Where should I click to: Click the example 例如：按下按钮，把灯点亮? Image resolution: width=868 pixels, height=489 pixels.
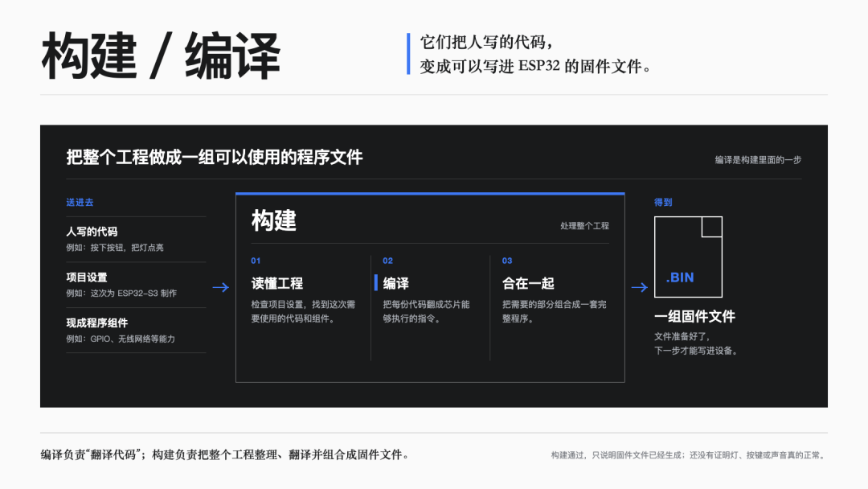point(115,248)
